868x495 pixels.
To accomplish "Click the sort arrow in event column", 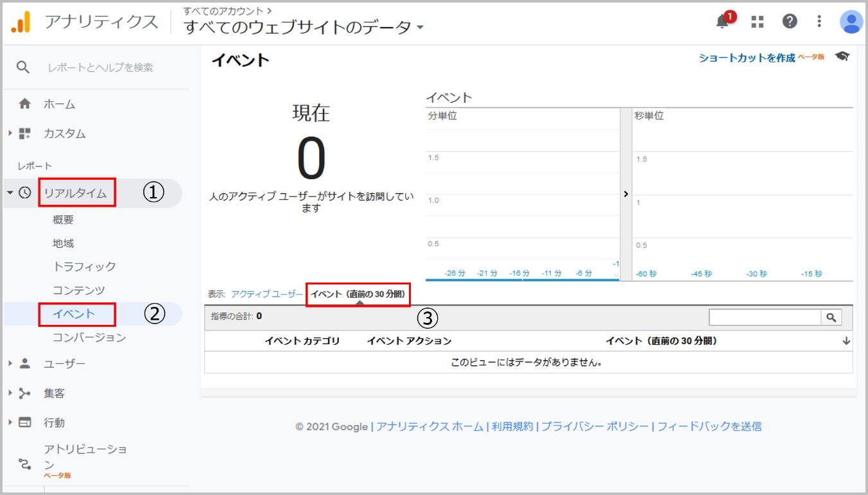I will [x=846, y=341].
